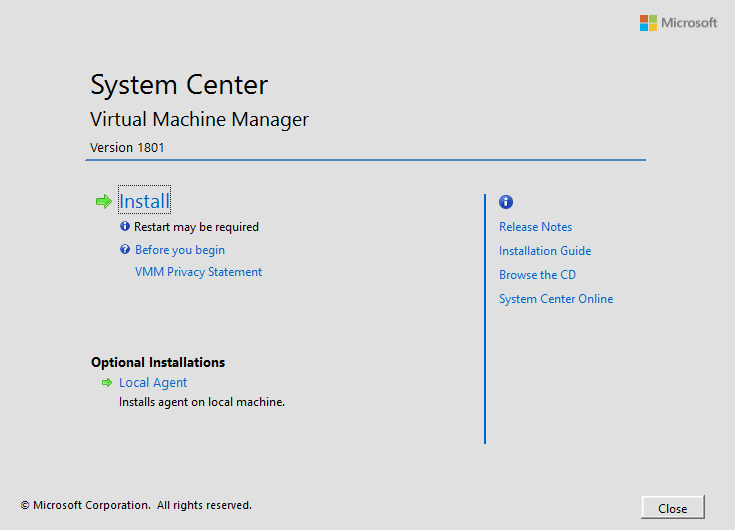This screenshot has width=735, height=530.
Task: Click the question mark icon beside Before you begin
Action: click(125, 249)
